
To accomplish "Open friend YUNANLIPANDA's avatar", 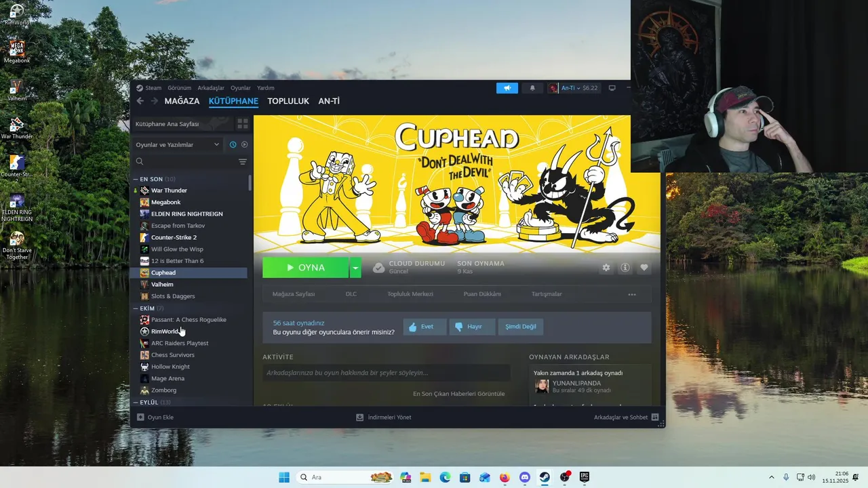I will (x=542, y=386).
